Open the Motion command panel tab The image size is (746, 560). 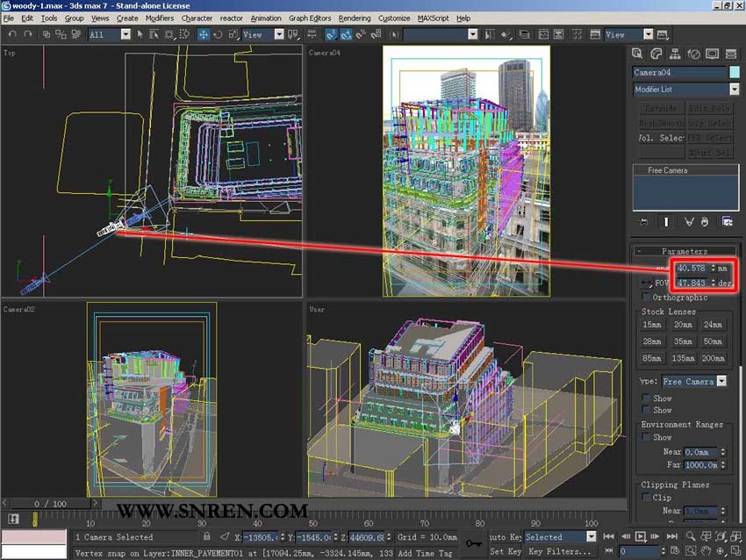[693, 54]
